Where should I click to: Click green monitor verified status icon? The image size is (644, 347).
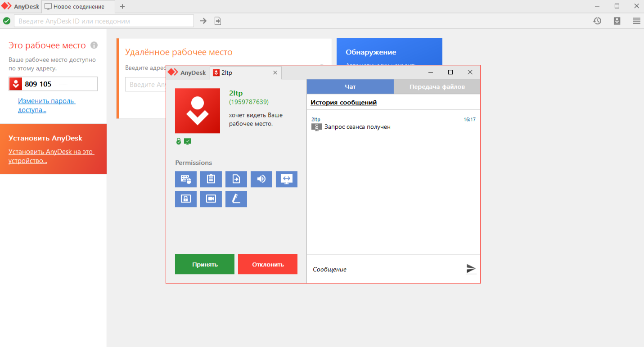coord(188,141)
